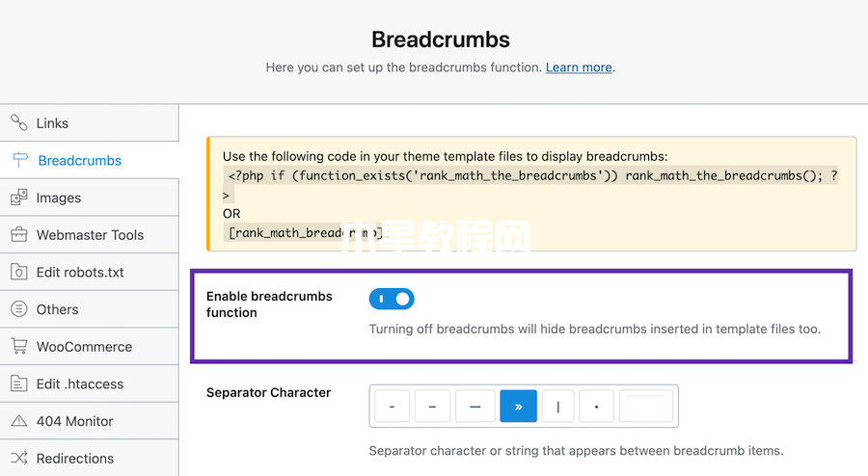Open the Learn more link

click(x=579, y=67)
